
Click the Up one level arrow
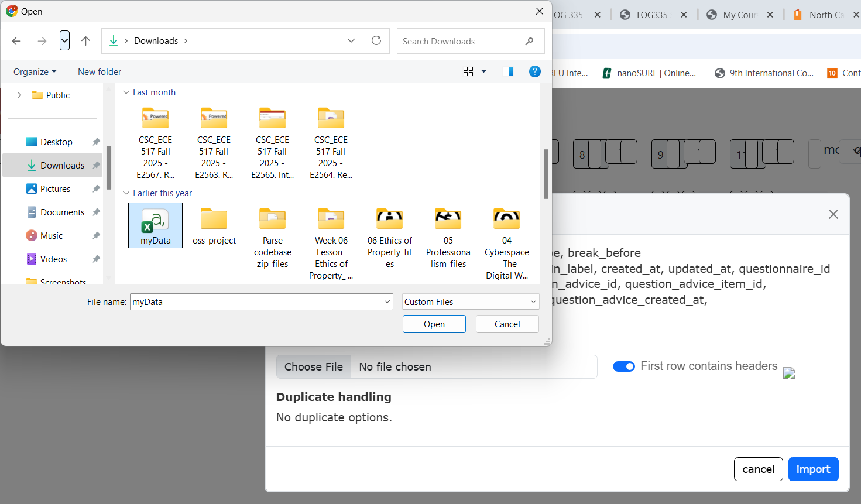85,41
